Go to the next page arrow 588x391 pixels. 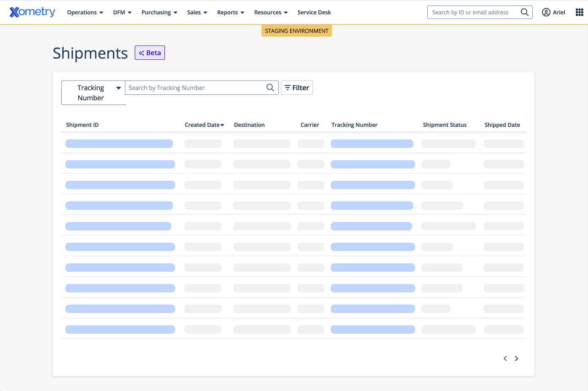[x=516, y=359]
